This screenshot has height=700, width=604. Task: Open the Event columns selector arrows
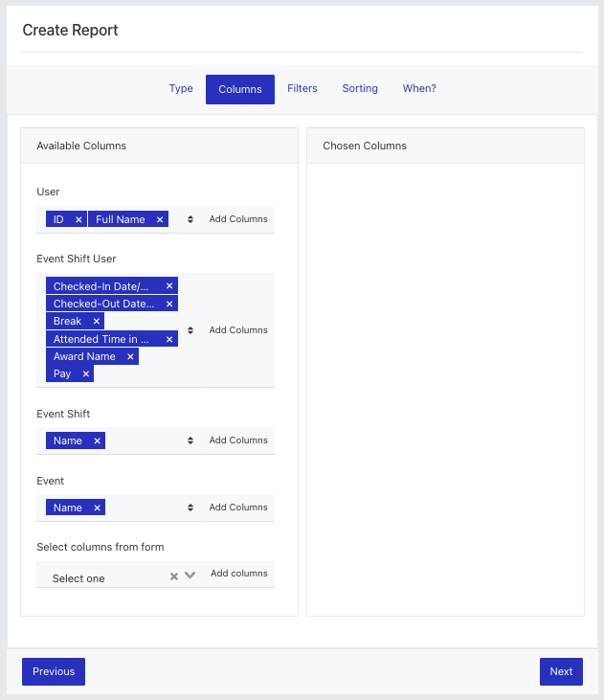pos(190,508)
